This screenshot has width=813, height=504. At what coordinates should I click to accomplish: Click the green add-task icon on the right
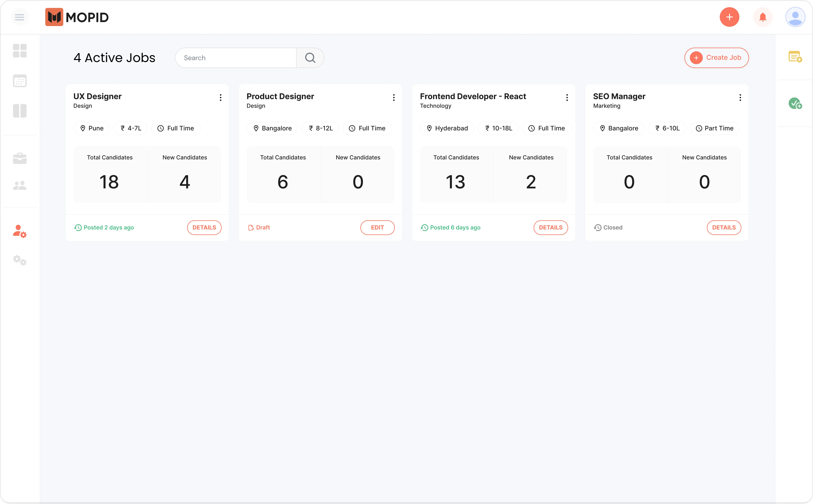point(795,104)
